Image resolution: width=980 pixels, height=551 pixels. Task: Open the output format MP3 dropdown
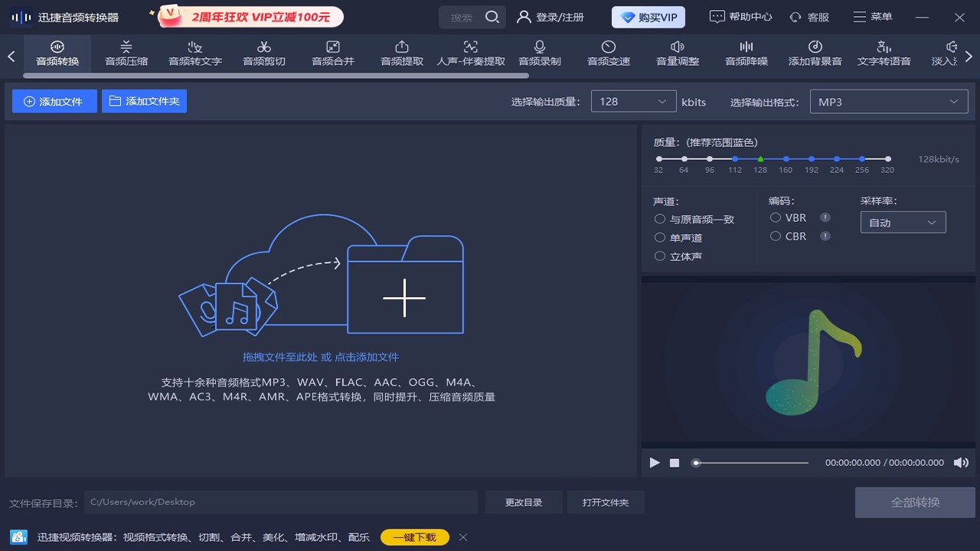tap(888, 100)
